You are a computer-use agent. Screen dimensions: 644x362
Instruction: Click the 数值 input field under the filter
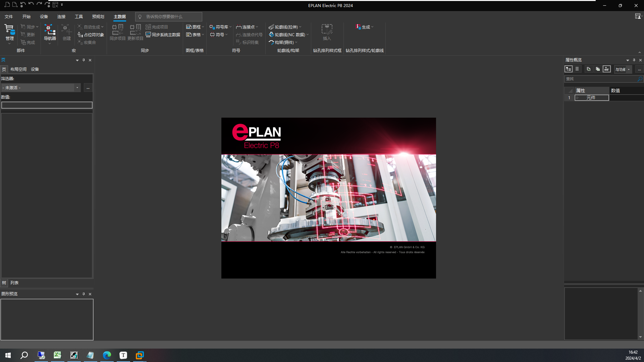tap(47, 105)
